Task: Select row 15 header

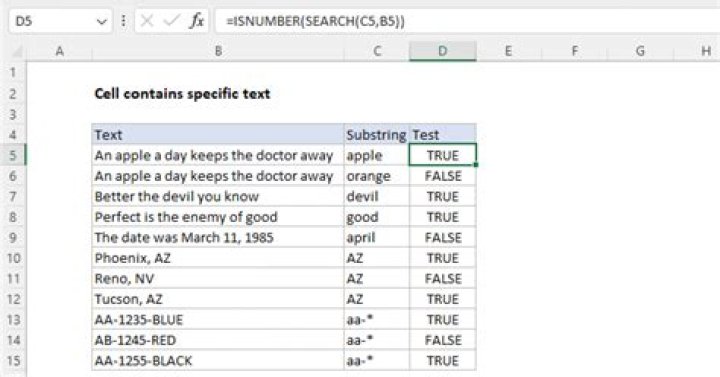Action: tap(13, 360)
